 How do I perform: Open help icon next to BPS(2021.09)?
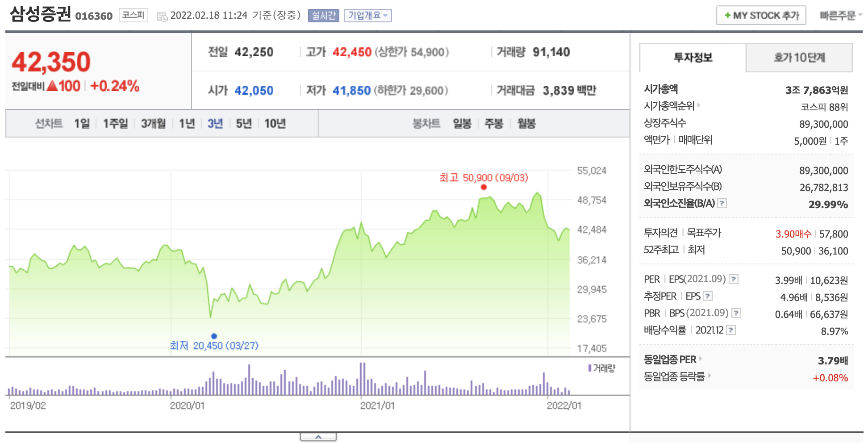coord(736,313)
